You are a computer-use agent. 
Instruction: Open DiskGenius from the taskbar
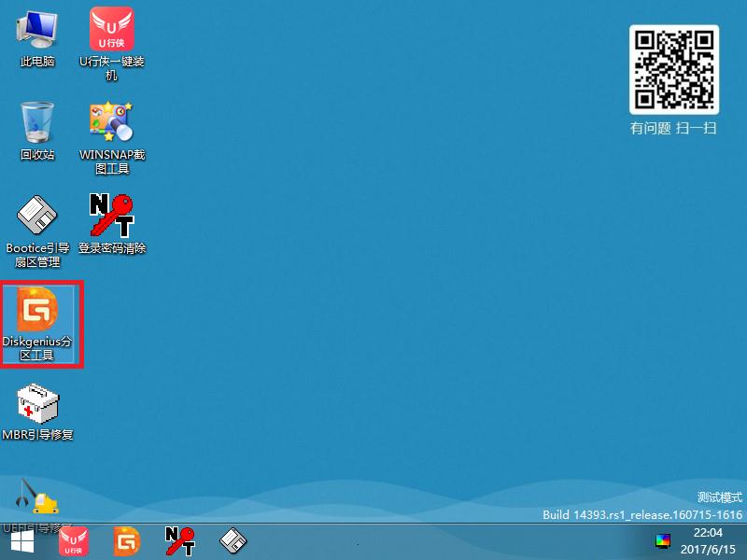tap(127, 541)
